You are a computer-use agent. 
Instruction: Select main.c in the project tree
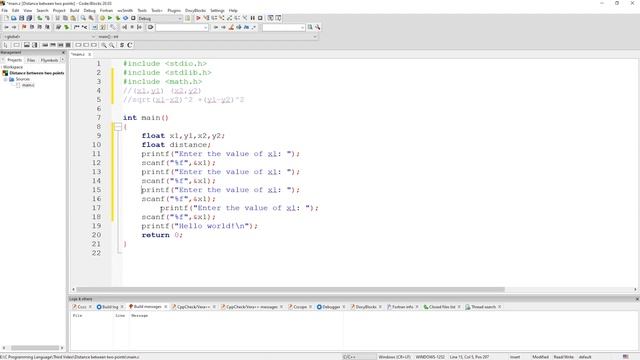tap(28, 85)
